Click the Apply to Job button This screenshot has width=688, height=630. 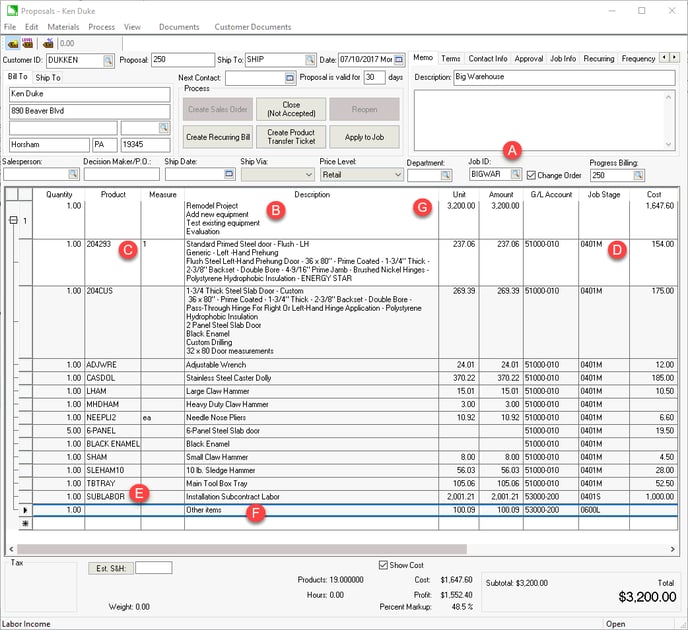tap(364, 137)
